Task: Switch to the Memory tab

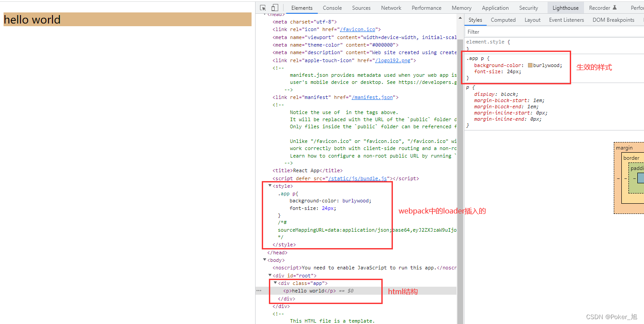Action: [462, 8]
